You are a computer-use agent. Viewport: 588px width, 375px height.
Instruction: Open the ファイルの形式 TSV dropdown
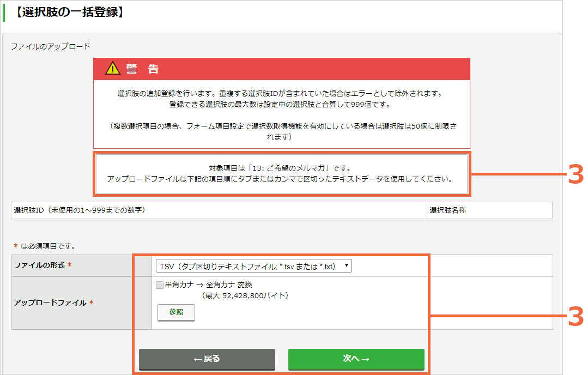click(x=253, y=266)
